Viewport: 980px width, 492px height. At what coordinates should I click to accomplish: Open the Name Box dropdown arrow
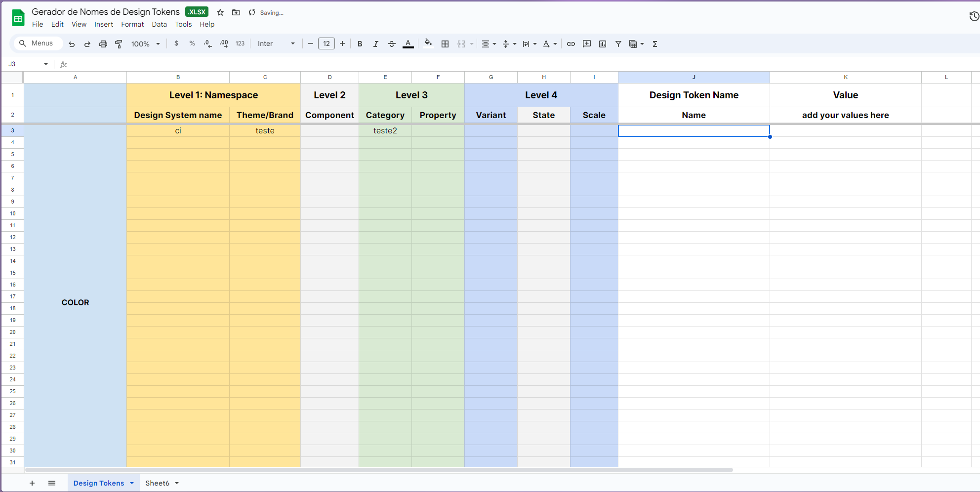coord(46,64)
